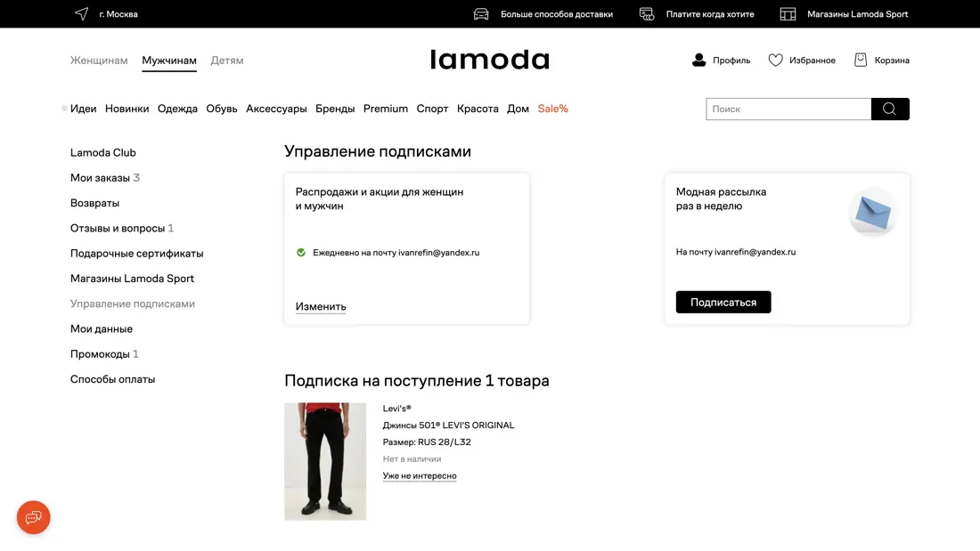Click the Подписаться button
Screen dimensions: 980x551
tap(723, 302)
